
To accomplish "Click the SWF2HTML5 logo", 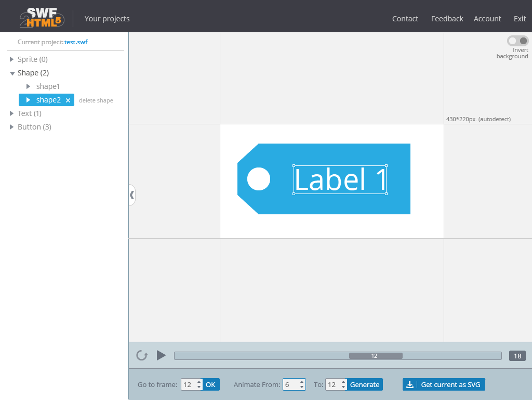I will pos(42,17).
